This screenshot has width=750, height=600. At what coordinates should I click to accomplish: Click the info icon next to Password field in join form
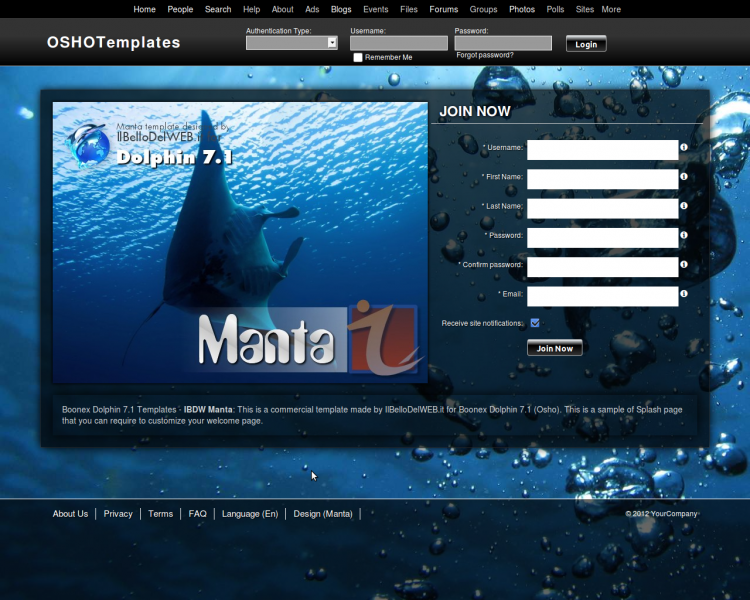(684, 235)
